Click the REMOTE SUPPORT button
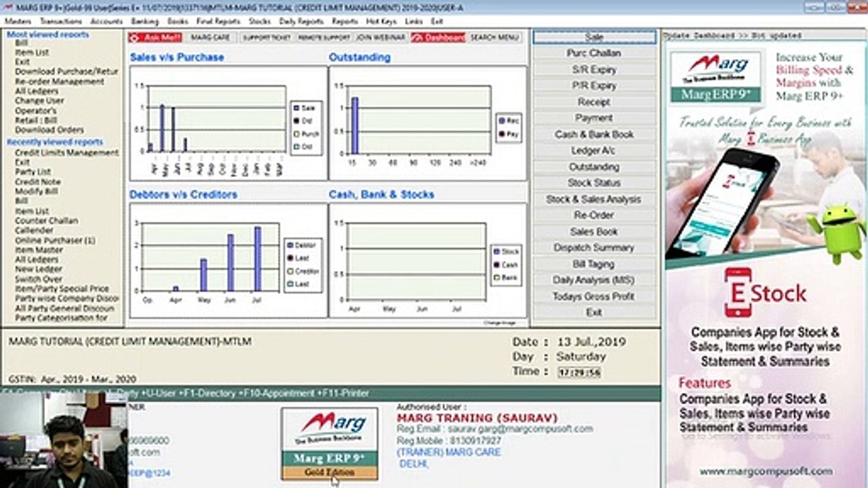 coord(324,37)
